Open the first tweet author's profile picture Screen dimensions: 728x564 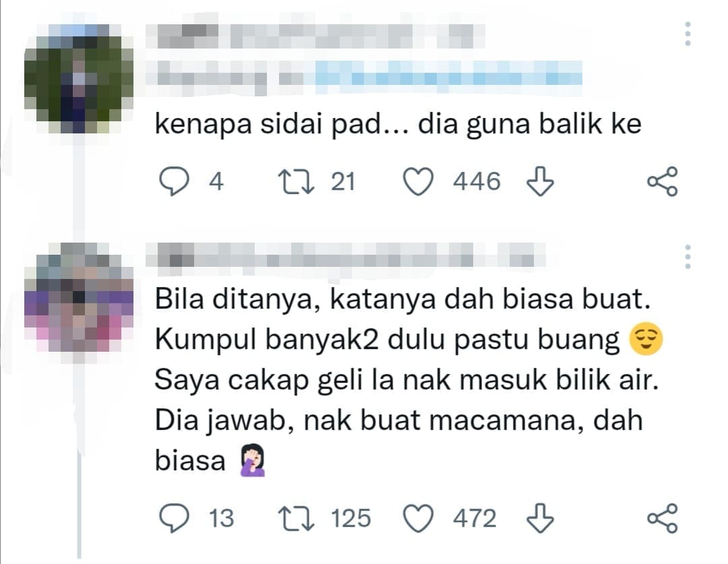tap(79, 79)
